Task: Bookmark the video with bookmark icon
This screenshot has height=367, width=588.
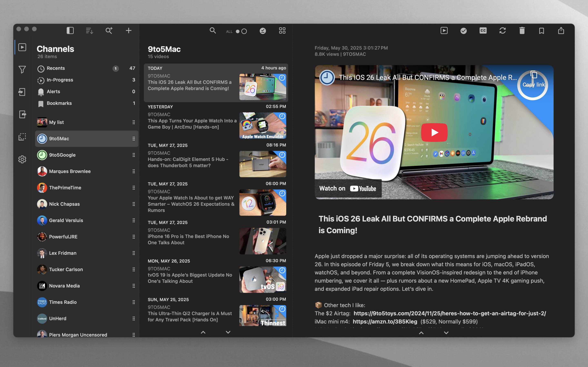Action: point(541,31)
